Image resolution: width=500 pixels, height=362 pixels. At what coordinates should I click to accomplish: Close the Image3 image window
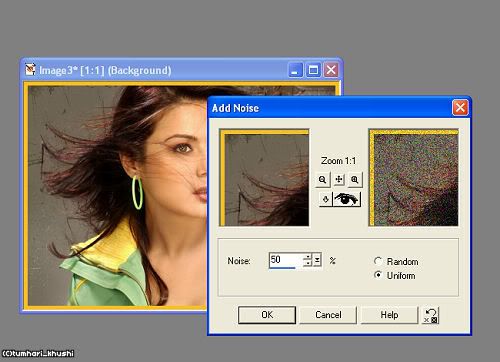[331, 70]
